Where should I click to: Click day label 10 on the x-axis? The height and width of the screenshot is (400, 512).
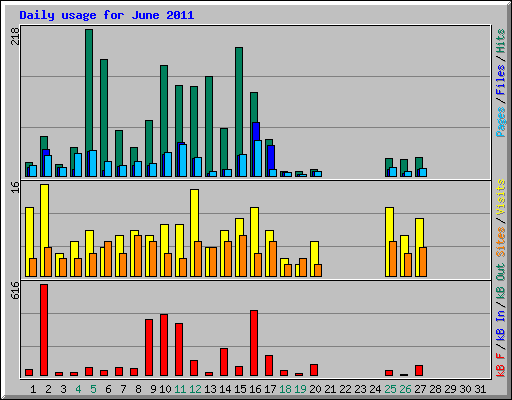click(165, 389)
